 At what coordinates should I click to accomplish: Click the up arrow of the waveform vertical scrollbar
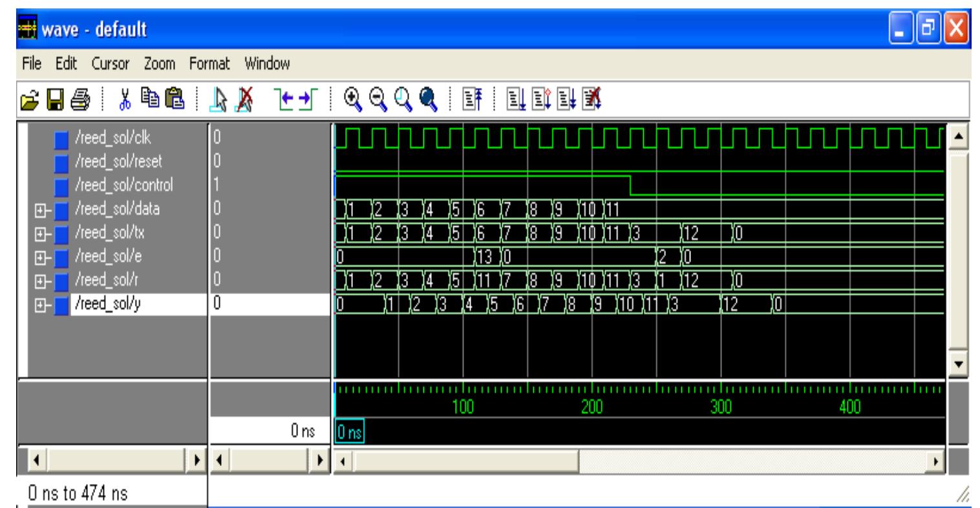tap(959, 136)
